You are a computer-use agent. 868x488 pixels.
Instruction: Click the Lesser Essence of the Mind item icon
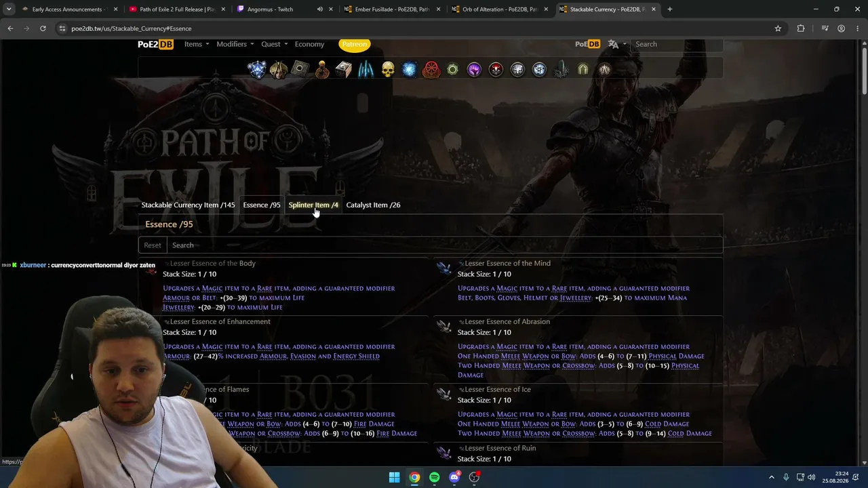(444, 268)
